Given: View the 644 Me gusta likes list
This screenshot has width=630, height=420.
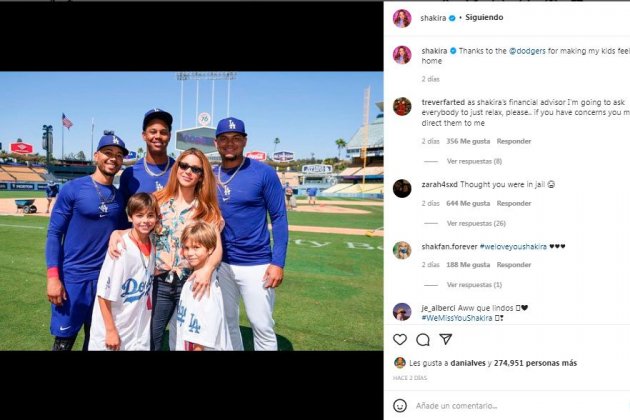Looking at the screenshot, I should 476,203.
